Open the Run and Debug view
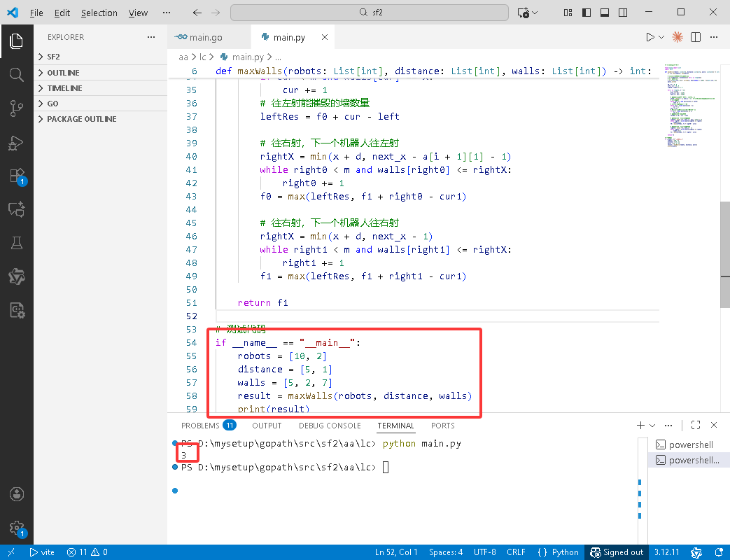The width and height of the screenshot is (730, 560). point(16,143)
